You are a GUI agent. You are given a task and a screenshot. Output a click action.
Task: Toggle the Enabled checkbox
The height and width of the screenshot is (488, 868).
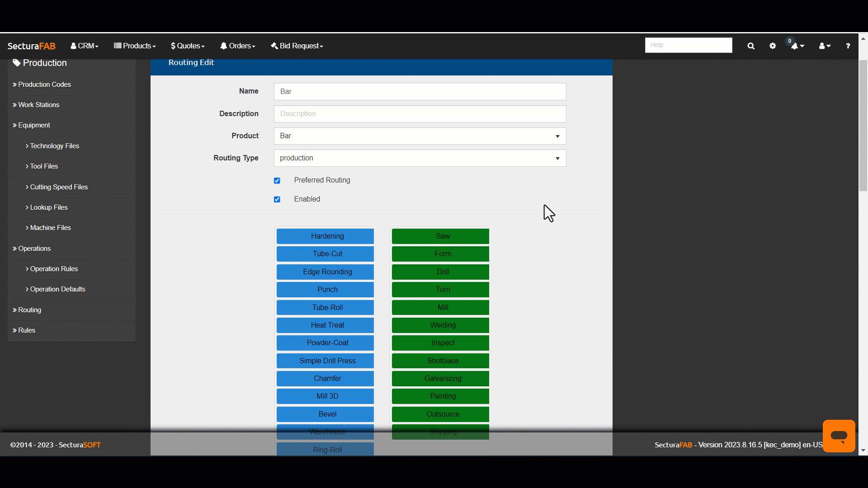(277, 199)
